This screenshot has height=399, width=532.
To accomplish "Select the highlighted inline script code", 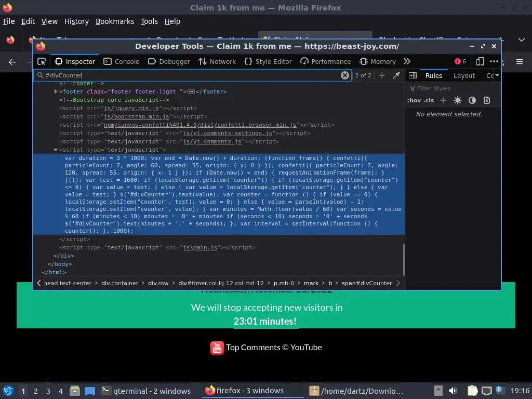I will pos(219,194).
